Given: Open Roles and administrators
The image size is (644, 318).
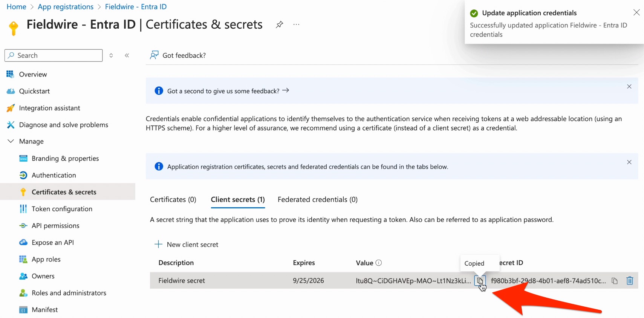Looking at the screenshot, I should (x=69, y=293).
